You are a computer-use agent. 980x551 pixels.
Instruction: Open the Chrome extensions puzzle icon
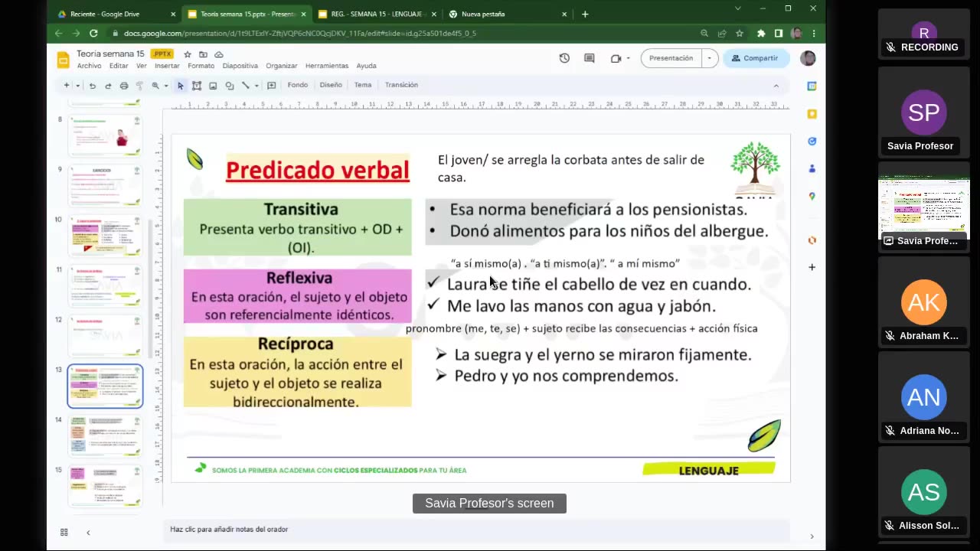pyautogui.click(x=760, y=34)
